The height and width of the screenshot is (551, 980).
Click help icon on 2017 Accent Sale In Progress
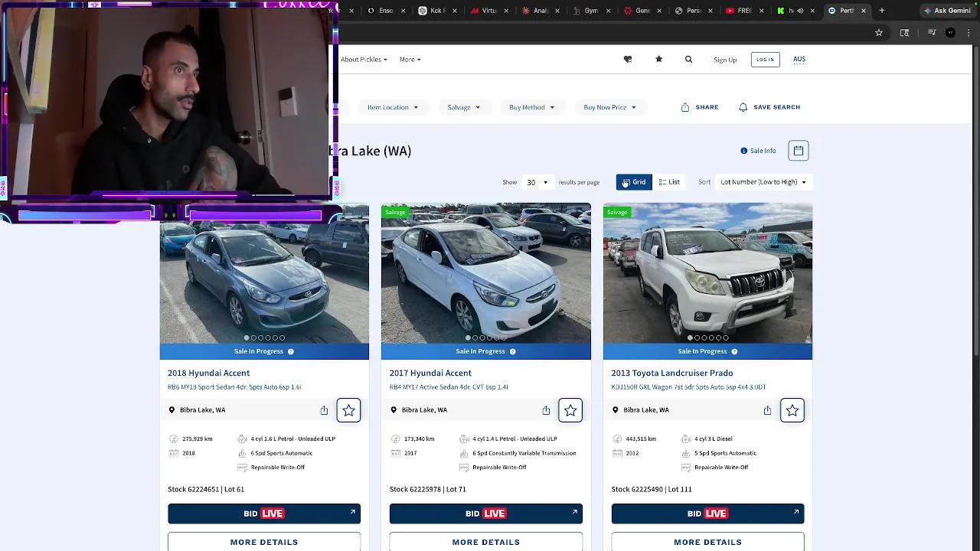512,351
